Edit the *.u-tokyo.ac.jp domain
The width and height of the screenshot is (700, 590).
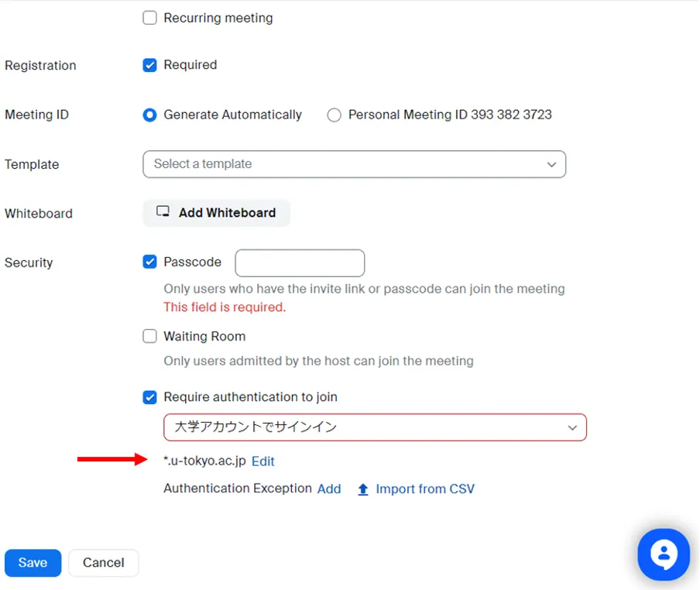pyautogui.click(x=263, y=461)
